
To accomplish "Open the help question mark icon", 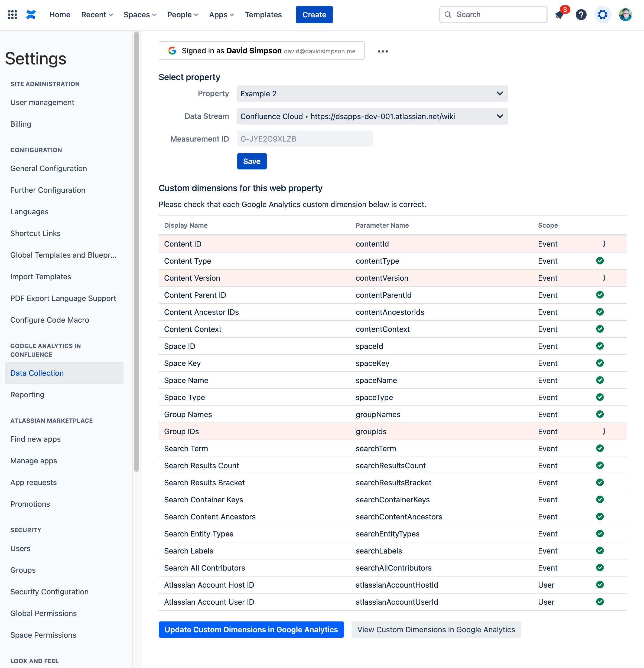I will [x=581, y=15].
